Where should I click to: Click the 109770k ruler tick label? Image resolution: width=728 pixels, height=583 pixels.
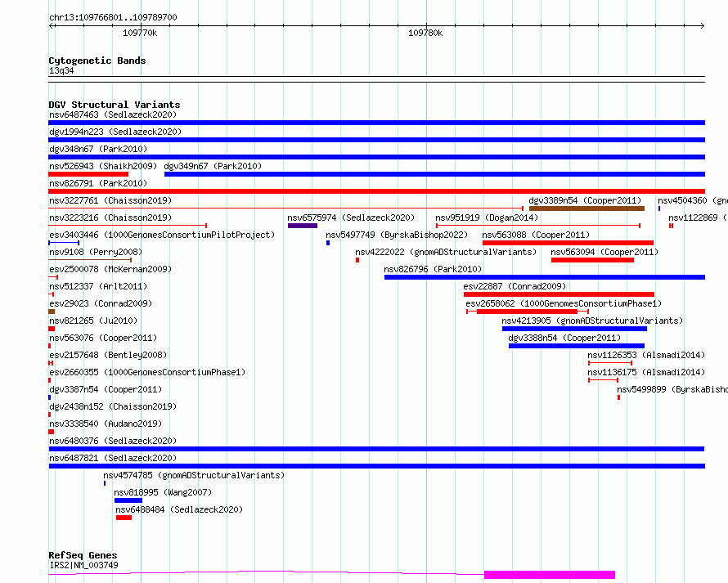pos(140,33)
